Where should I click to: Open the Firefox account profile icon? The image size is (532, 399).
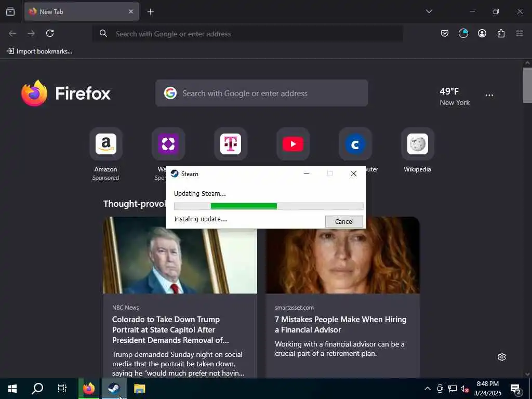482,33
